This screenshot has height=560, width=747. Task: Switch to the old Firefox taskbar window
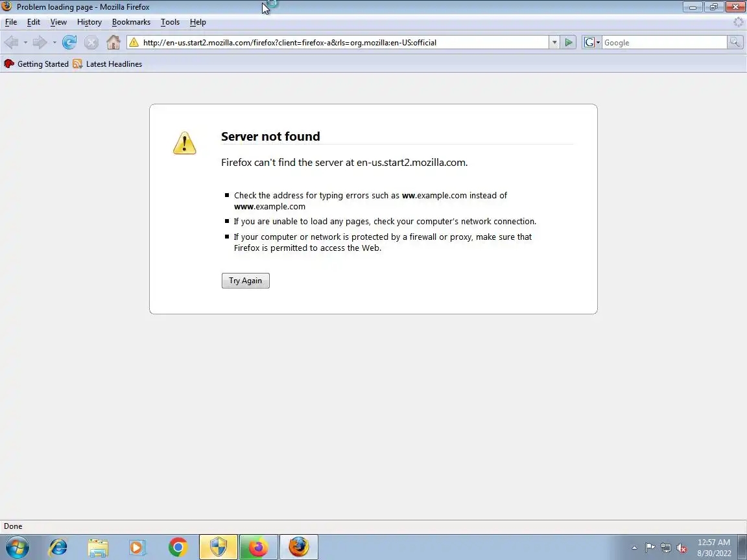coord(299,547)
